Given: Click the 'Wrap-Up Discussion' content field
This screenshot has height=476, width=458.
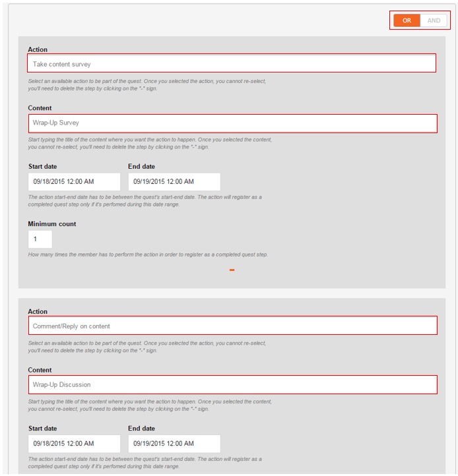Looking at the screenshot, I should (233, 384).
